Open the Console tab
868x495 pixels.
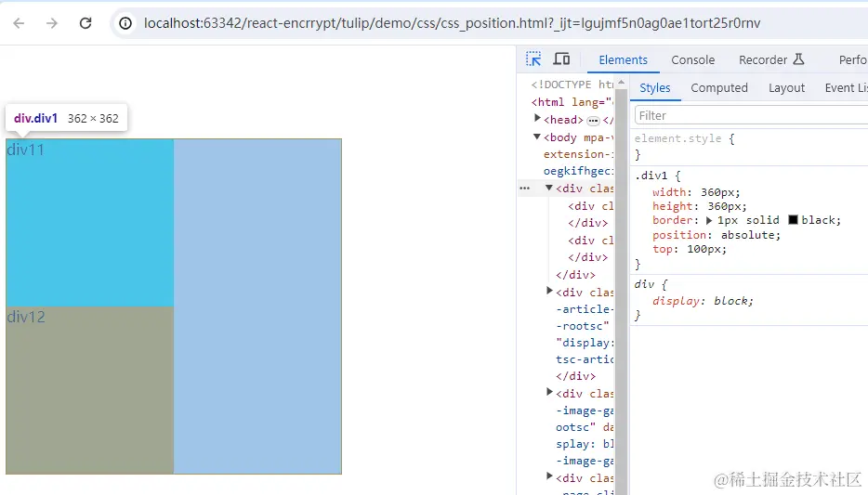(x=692, y=59)
